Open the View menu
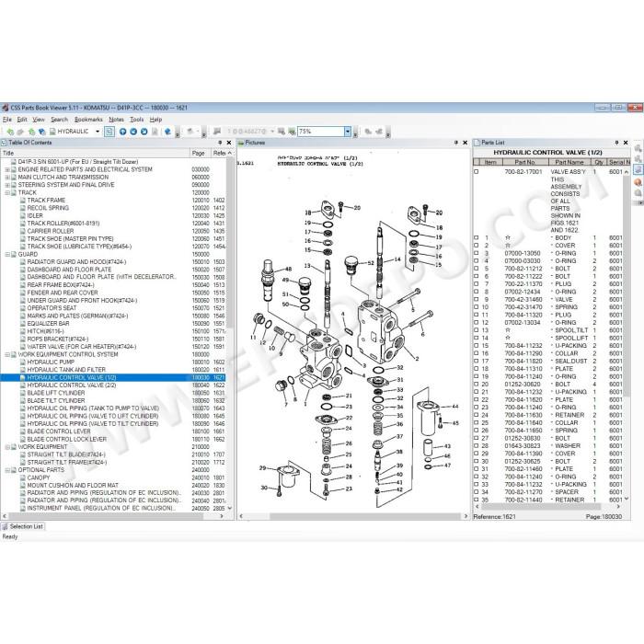Screen dimensions: 644x644 [x=39, y=120]
